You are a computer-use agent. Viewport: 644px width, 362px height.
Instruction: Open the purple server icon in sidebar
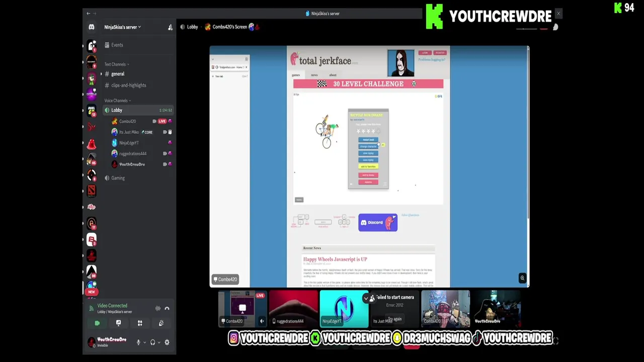[91, 94]
